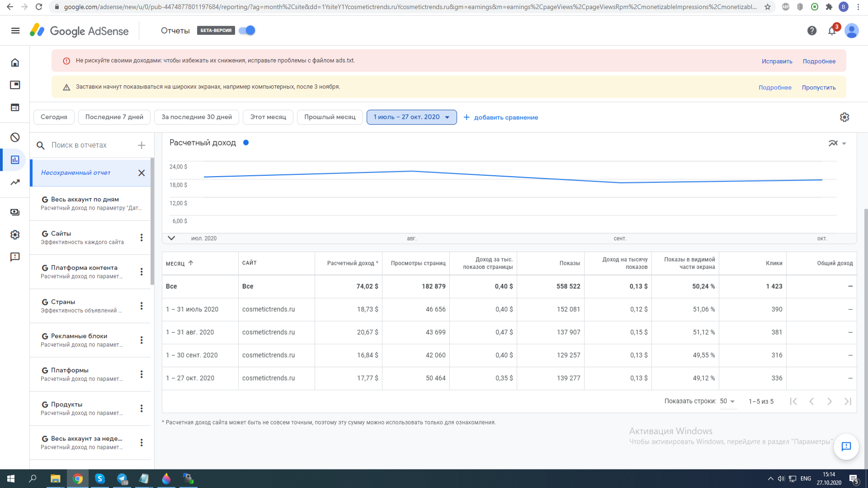Change rows per page dropdown 50
868x488 pixels.
(x=727, y=401)
